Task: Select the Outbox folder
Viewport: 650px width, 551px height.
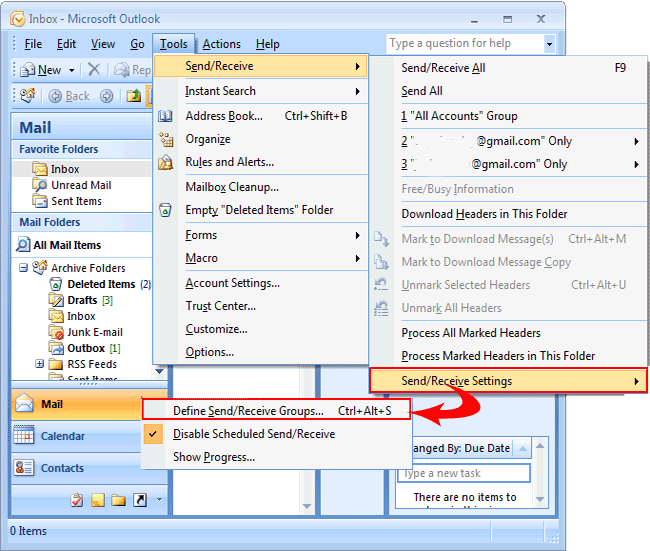Action: coord(85,348)
